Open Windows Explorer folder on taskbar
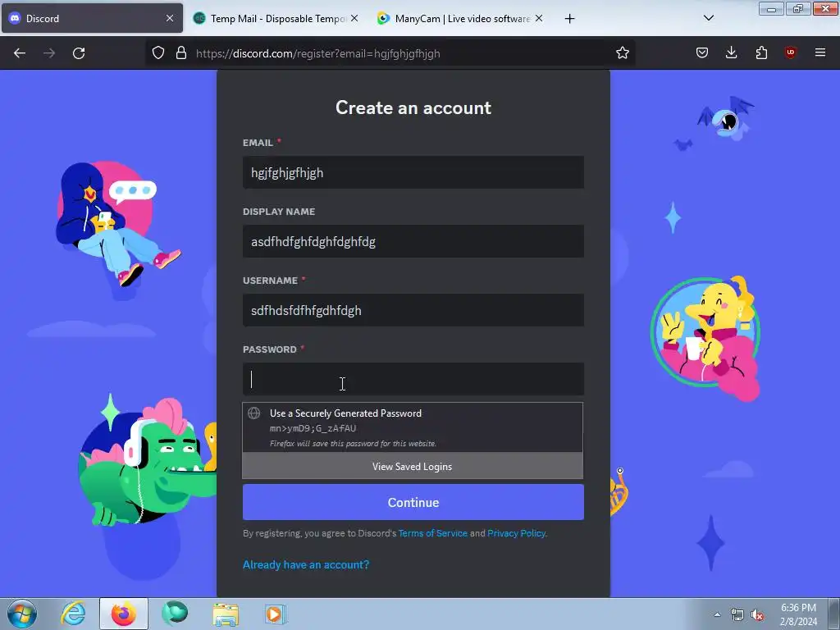This screenshot has height=630, width=840. 226,614
